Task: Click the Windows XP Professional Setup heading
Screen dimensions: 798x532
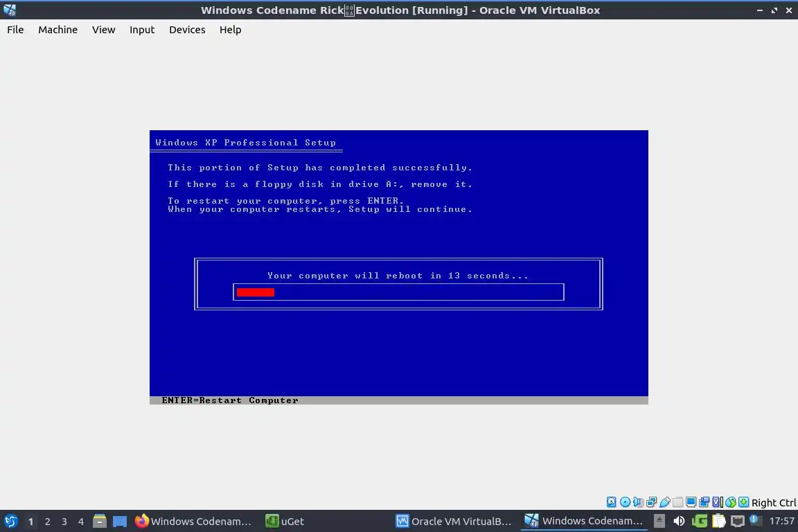Action: (245, 143)
